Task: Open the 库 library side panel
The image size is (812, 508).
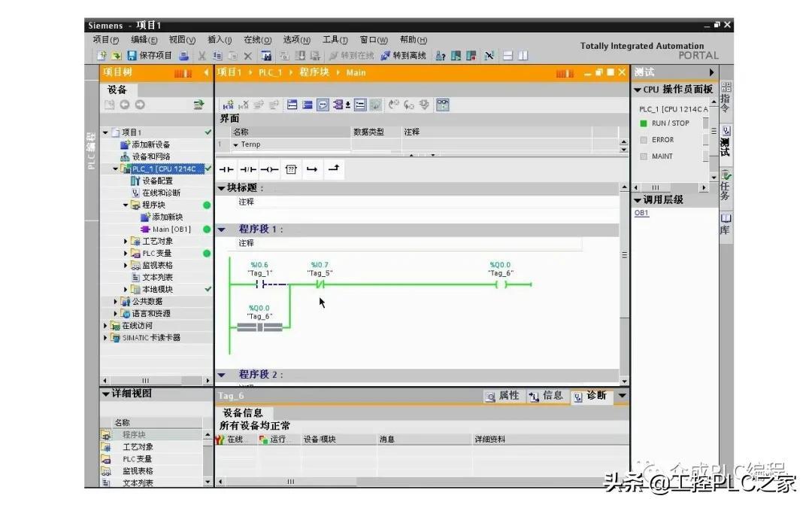Action: (x=726, y=224)
